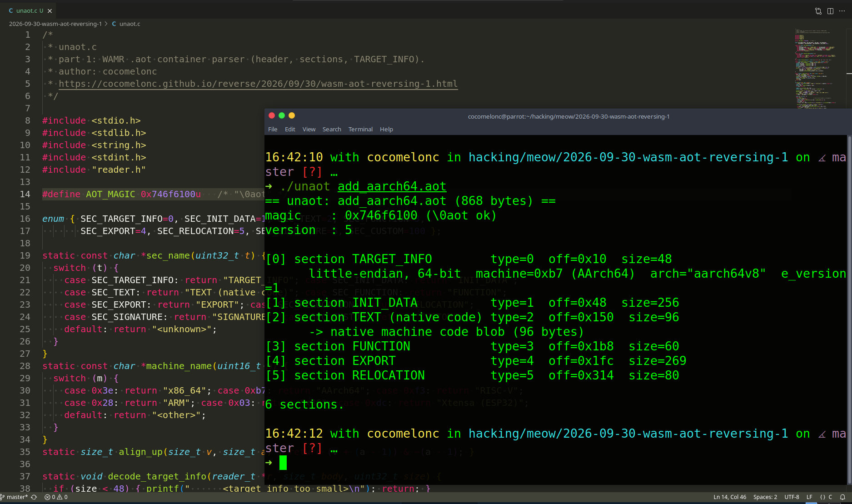852x504 pixels.
Task: Click the curly braces icon in status bar
Action: pos(822,497)
